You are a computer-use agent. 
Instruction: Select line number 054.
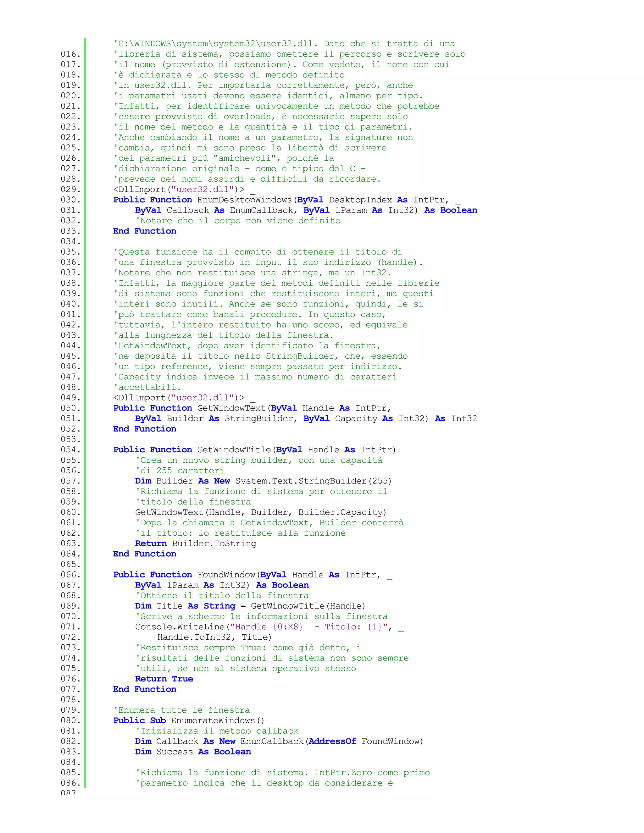[70, 450]
